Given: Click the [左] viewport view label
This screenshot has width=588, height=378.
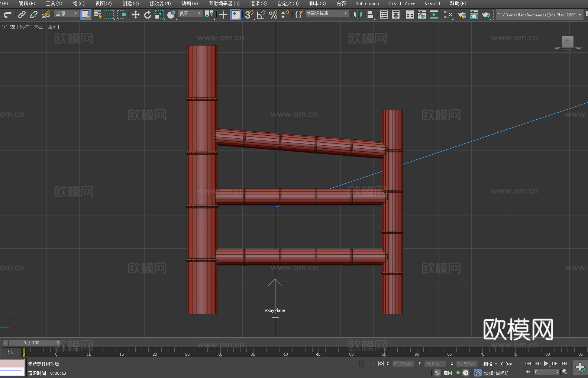Looking at the screenshot, I should [x=13, y=27].
